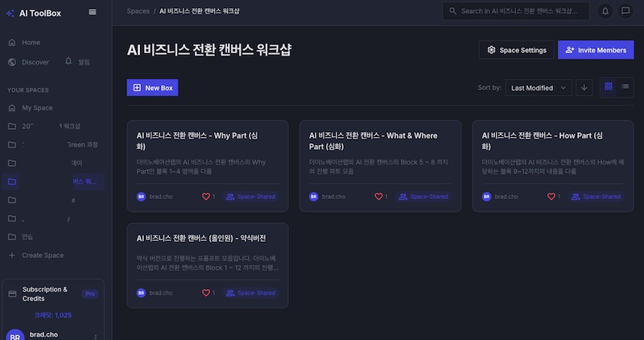Open the Last Modified sort dropdown
This screenshot has width=644, height=340.
(x=539, y=87)
